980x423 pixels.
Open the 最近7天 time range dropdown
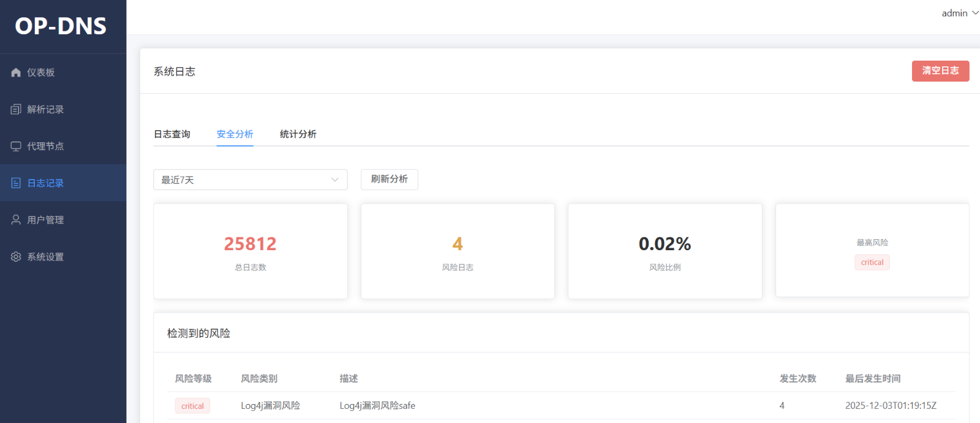(x=245, y=180)
